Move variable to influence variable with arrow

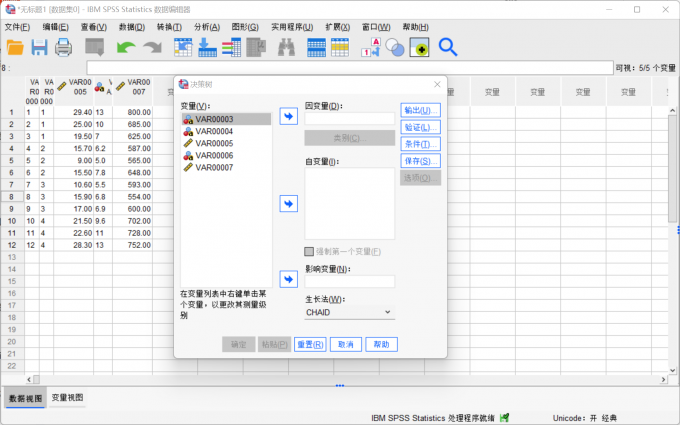[288, 279]
